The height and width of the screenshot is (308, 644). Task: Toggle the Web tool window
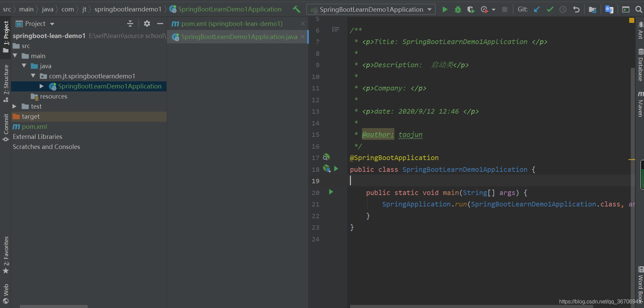tap(6, 294)
